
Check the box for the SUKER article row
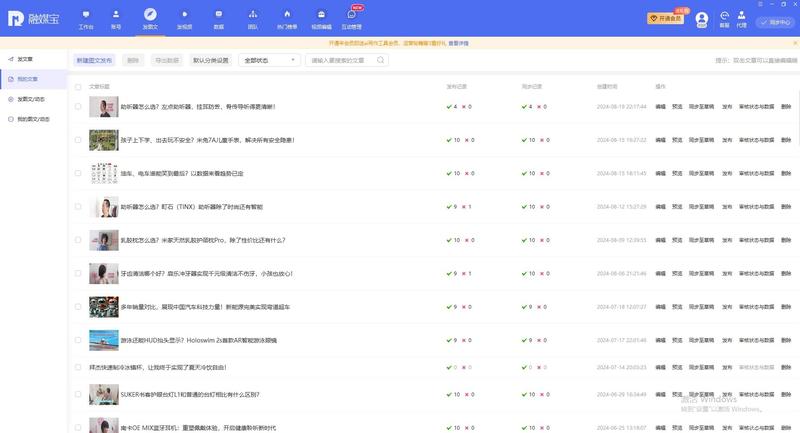point(78,394)
